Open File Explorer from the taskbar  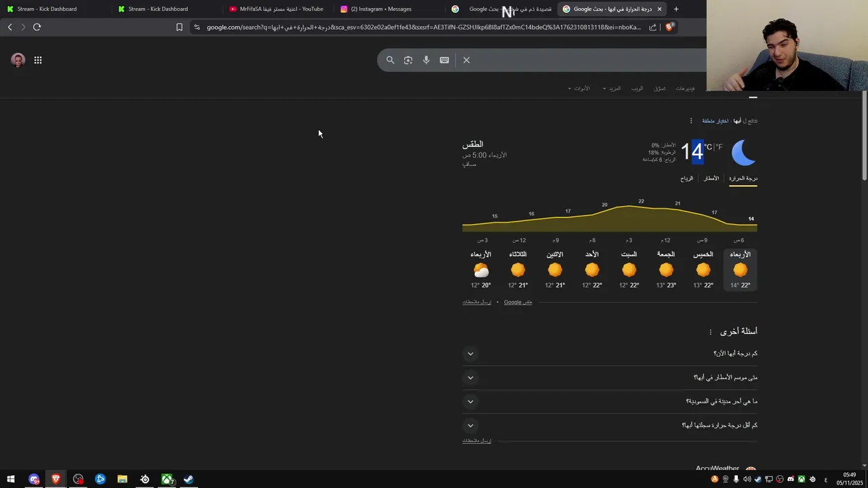pos(122,479)
